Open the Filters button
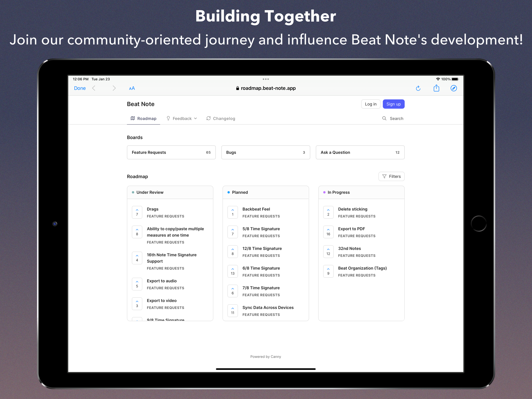Viewport: 532px width, 399px height. 391,176
